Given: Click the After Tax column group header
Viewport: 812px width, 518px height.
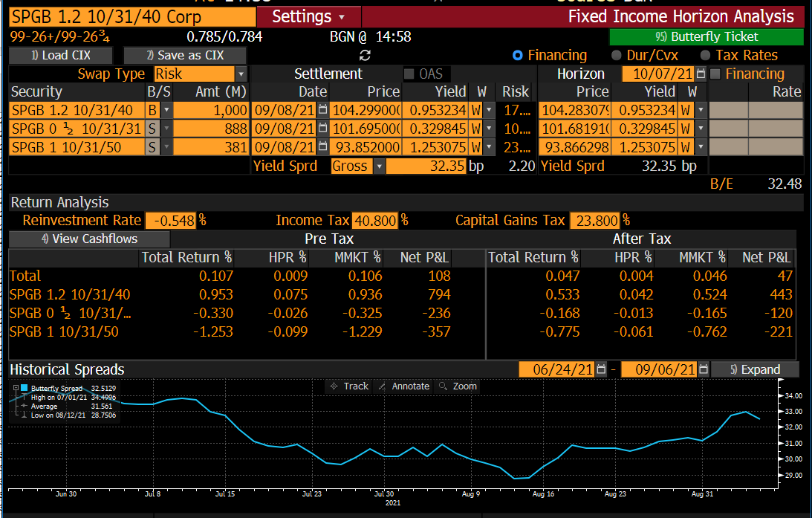Looking at the screenshot, I should click(x=642, y=239).
